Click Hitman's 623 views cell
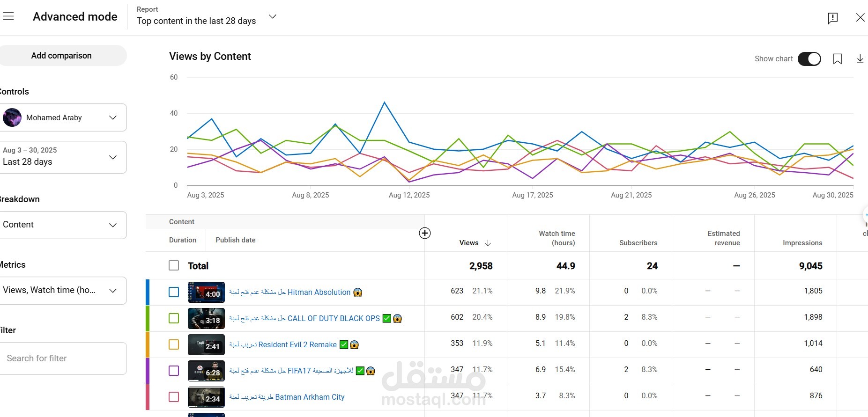The width and height of the screenshot is (868, 417). [x=457, y=291]
